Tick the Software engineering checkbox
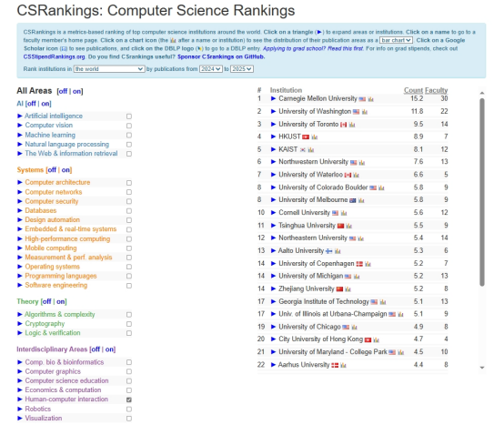This screenshot has height=425, width=504. point(129,286)
